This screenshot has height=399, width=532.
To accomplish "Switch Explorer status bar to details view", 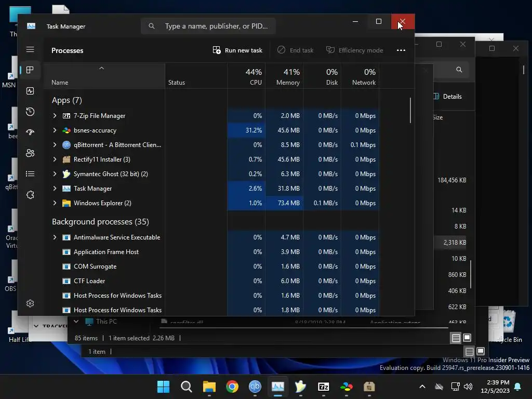I will point(456,338).
